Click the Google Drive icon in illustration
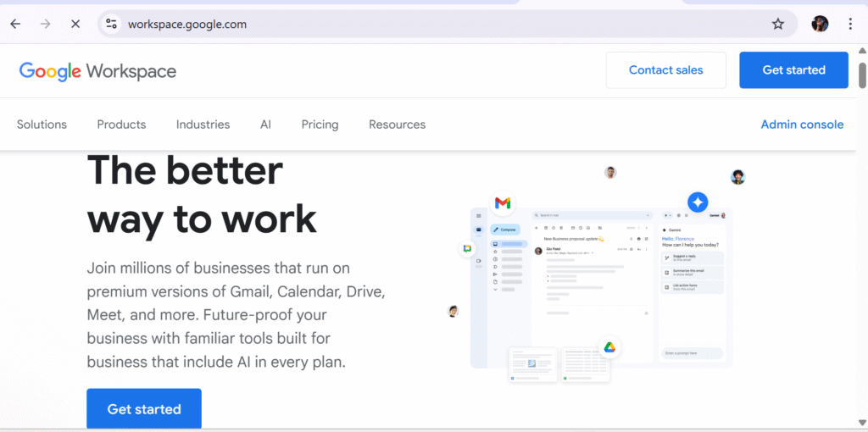 [x=609, y=347]
